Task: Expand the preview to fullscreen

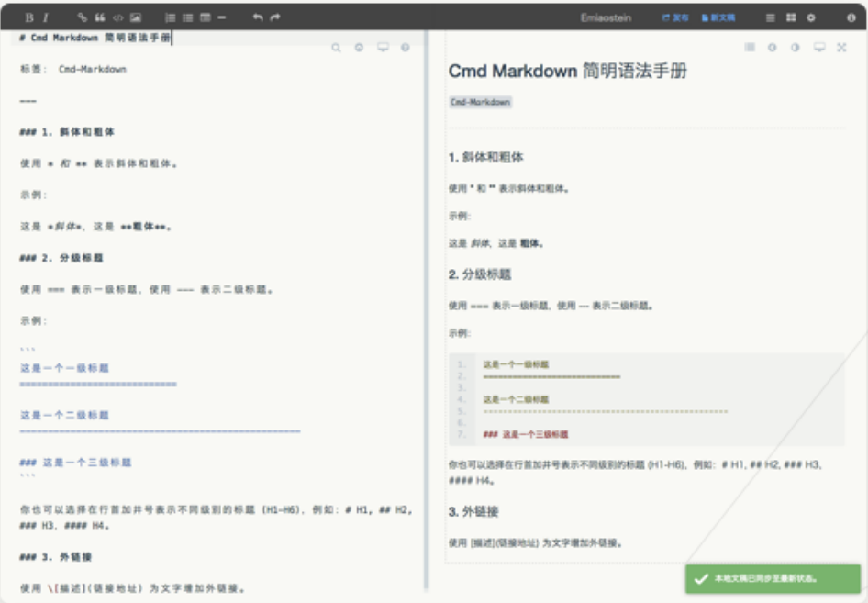Action: pyautogui.click(x=841, y=48)
